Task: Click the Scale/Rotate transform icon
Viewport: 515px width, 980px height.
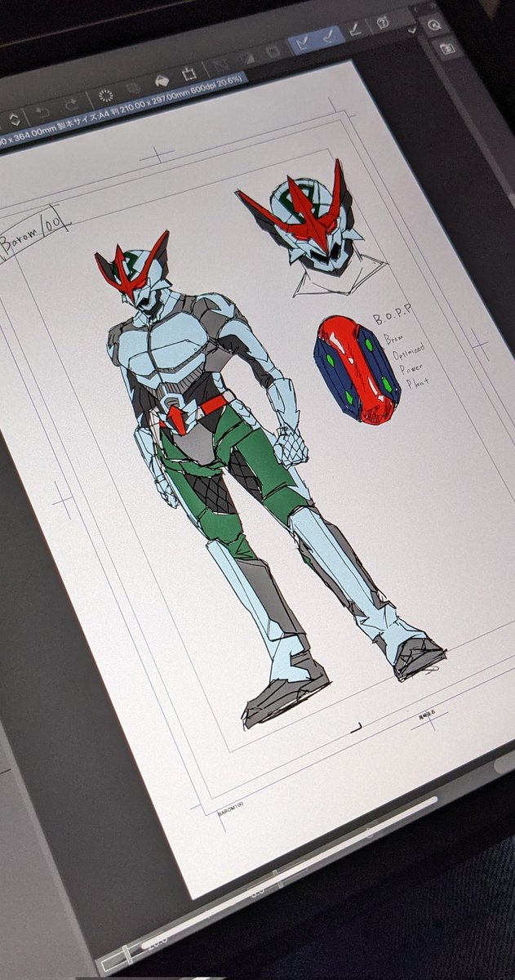Action: [189, 73]
